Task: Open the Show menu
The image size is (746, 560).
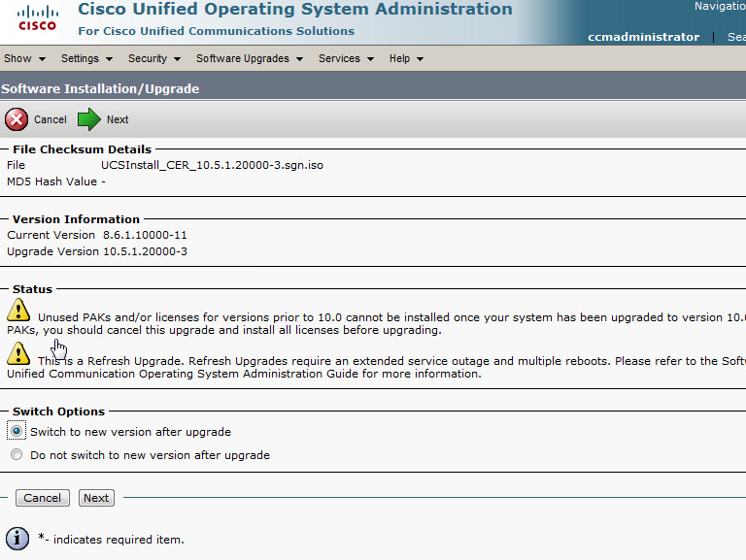Action: click(x=24, y=58)
